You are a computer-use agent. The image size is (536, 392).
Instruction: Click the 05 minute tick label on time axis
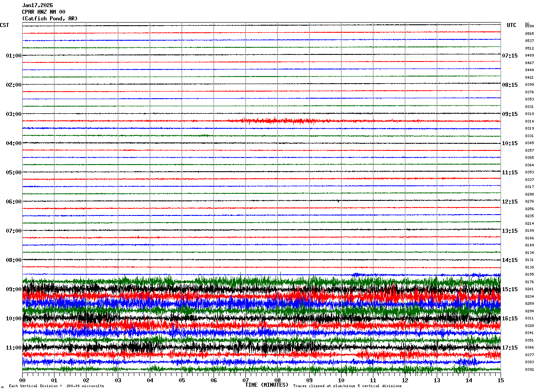(x=182, y=380)
